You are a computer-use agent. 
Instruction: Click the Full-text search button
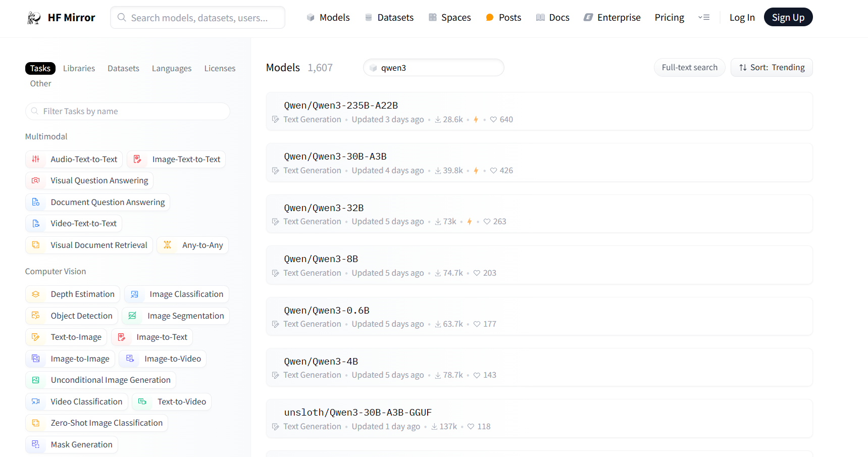[x=689, y=68]
